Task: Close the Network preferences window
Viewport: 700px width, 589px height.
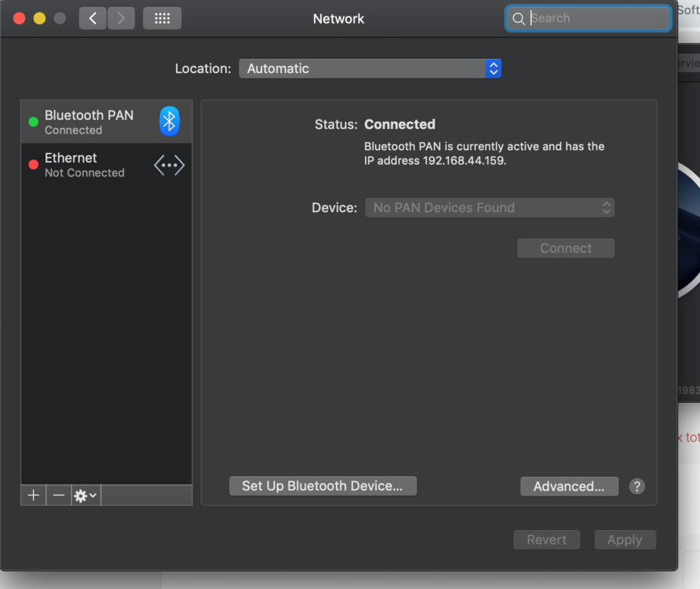Action: pyautogui.click(x=20, y=18)
